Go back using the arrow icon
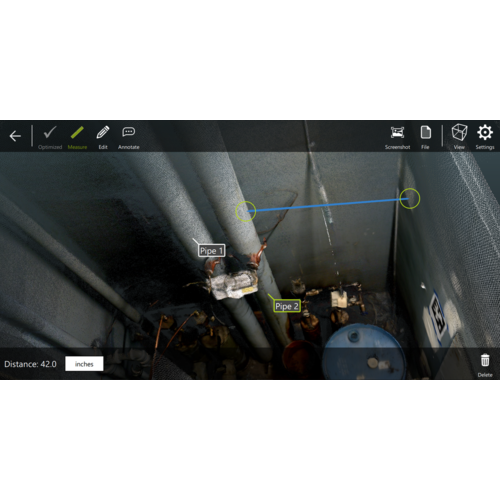500x500 pixels. [x=15, y=136]
